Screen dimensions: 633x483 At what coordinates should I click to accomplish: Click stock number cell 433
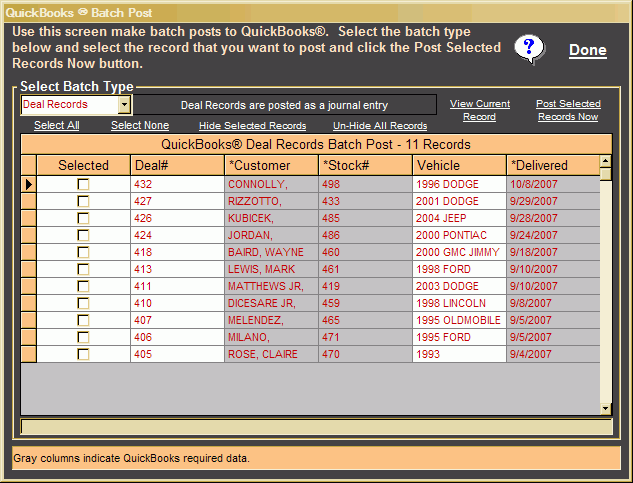[x=365, y=202]
